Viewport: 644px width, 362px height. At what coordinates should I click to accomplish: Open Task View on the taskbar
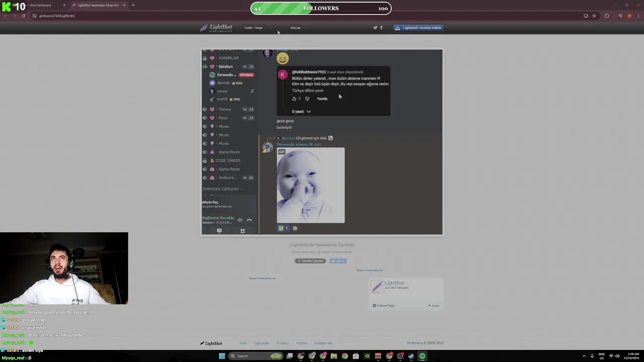290,356
